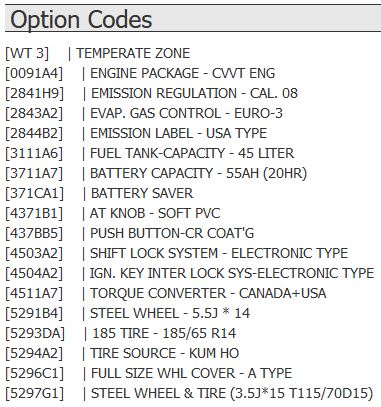Click the code 4511A7 in brackets

pyautogui.click(x=34, y=293)
